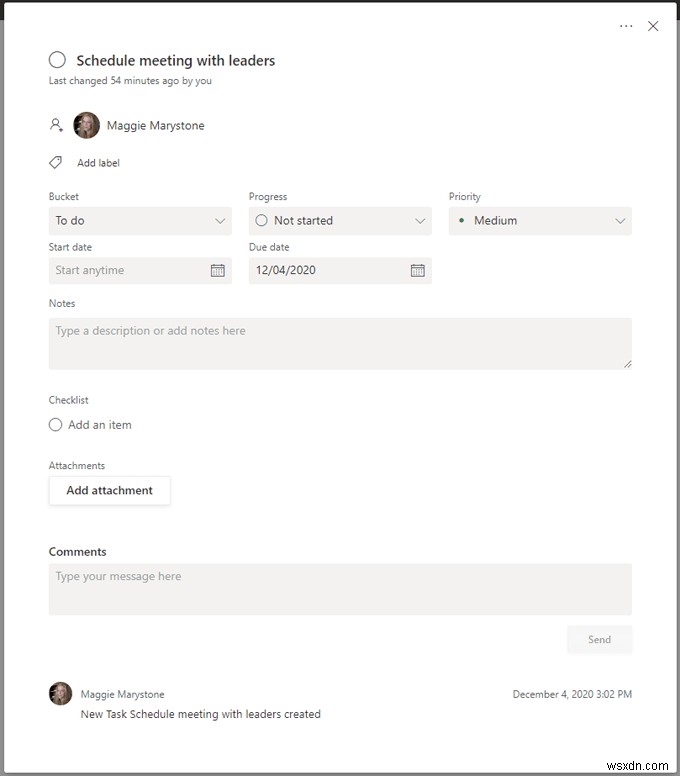Open the more options ellipsis menu
The height and width of the screenshot is (776, 680).
(626, 26)
